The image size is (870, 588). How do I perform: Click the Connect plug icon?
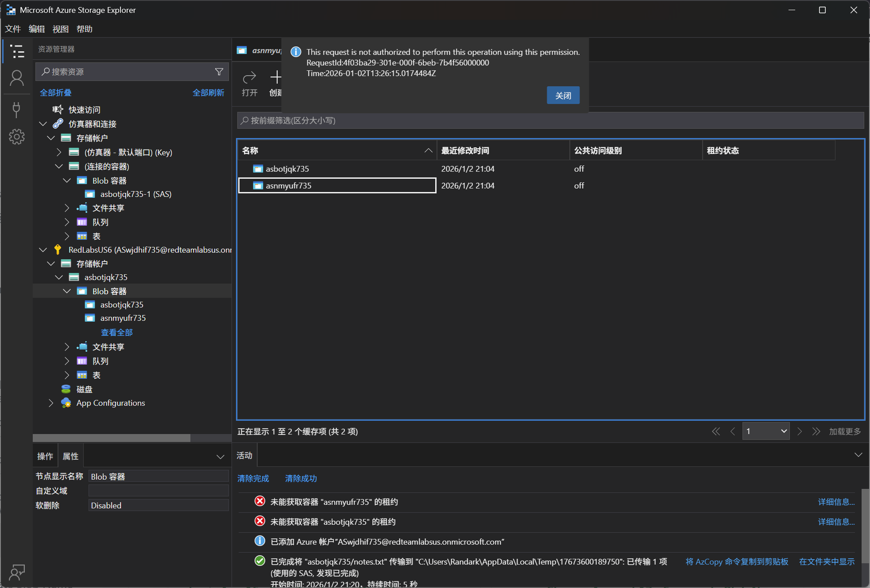click(17, 109)
